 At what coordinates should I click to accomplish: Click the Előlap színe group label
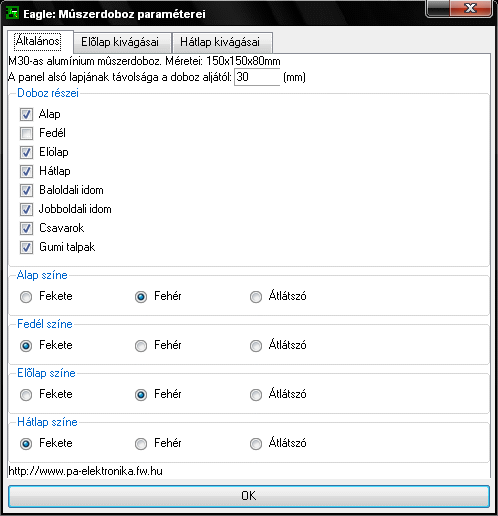[46, 373]
